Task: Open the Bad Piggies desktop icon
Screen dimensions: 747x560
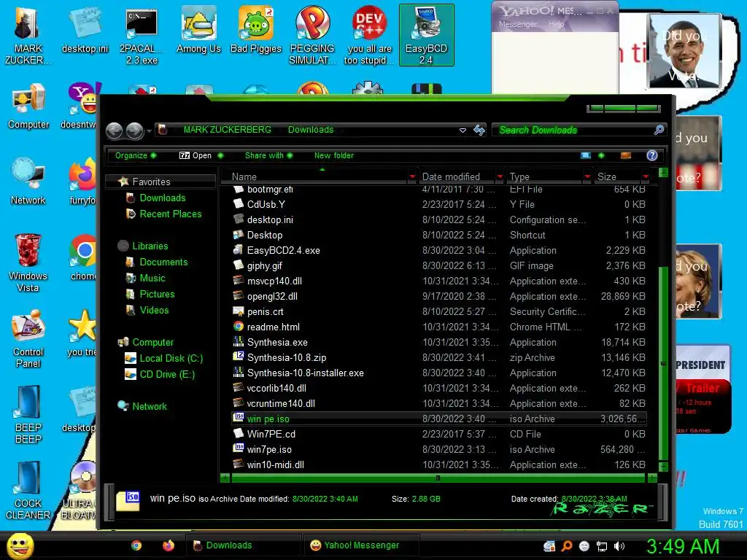Action: tap(256, 30)
